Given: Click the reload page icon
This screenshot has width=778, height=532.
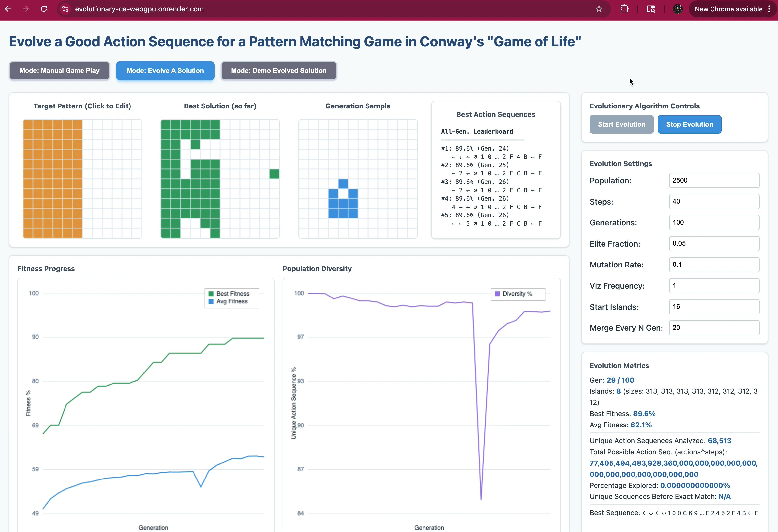Looking at the screenshot, I should pos(44,9).
